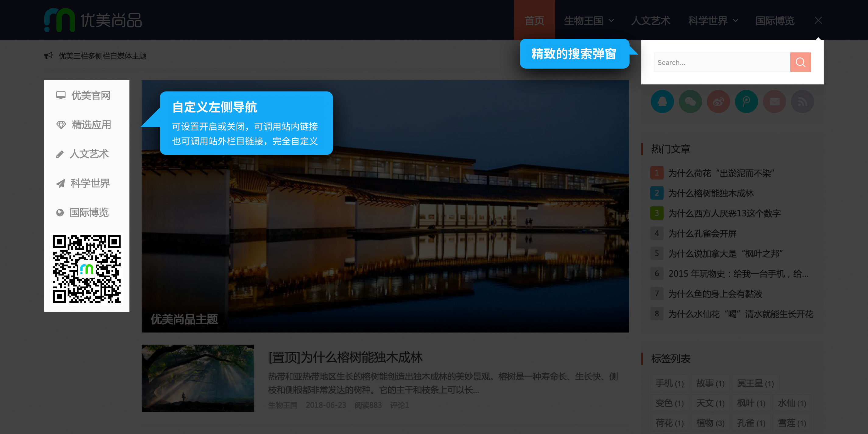This screenshot has height=434, width=868.
Task: Click the QQ social icon
Action: point(662,101)
